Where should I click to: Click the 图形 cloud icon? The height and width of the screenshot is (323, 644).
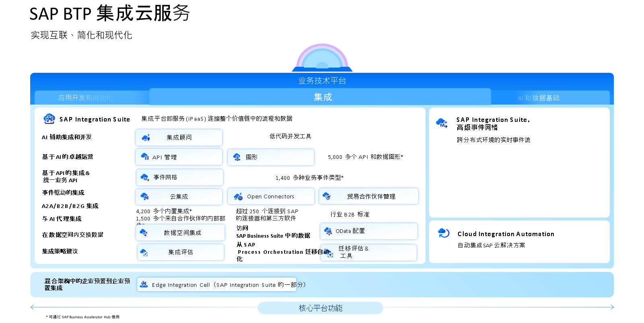click(x=237, y=157)
